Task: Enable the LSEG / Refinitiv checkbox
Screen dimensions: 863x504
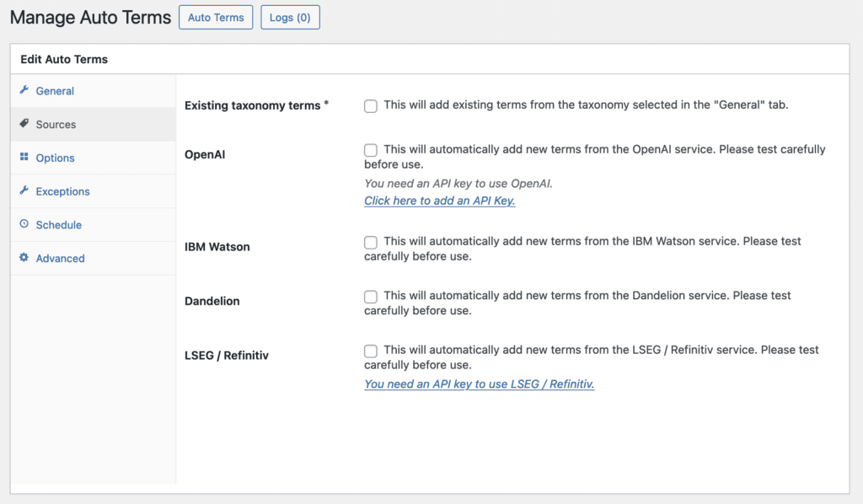Action: point(370,351)
